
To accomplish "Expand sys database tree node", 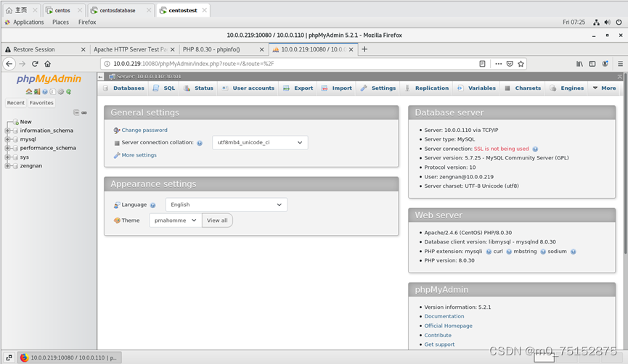I will [7, 157].
